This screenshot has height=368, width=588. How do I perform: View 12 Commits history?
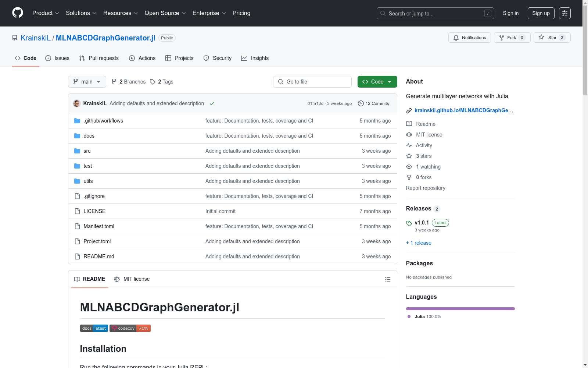373,103
